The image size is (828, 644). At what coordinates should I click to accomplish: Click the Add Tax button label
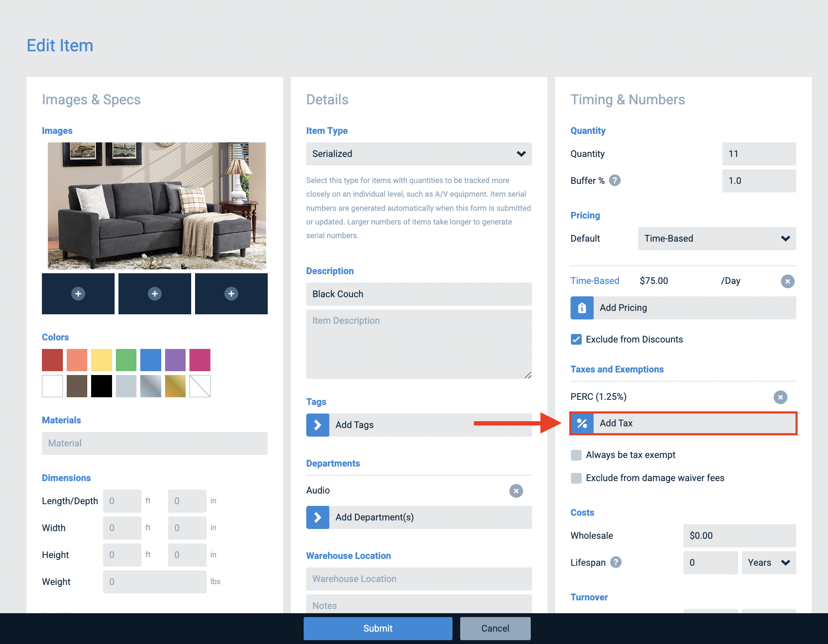(x=616, y=423)
